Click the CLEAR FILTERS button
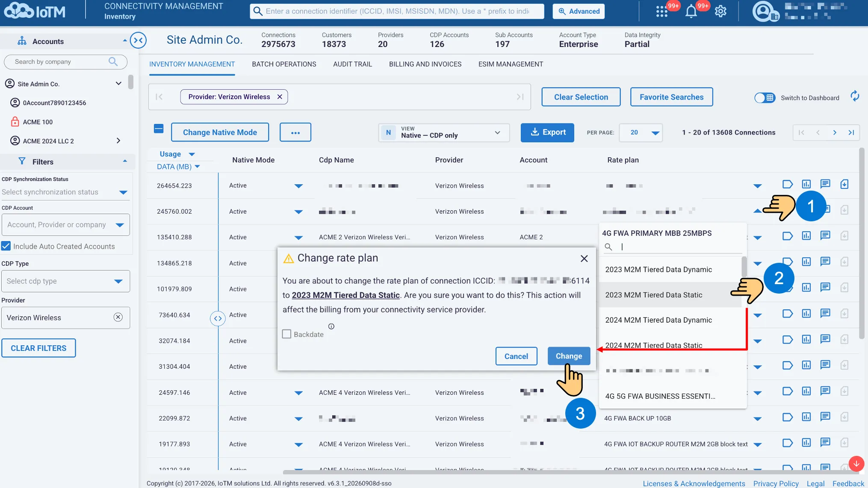This screenshot has height=488, width=868. coord(38,348)
